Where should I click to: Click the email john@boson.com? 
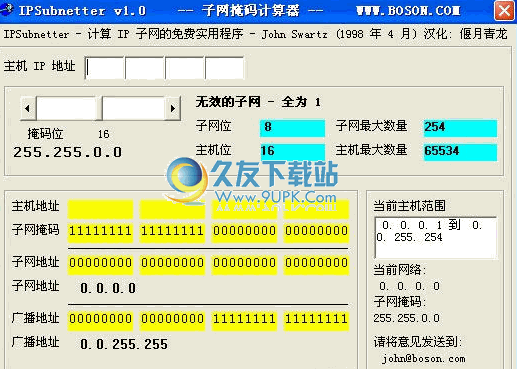click(x=423, y=359)
